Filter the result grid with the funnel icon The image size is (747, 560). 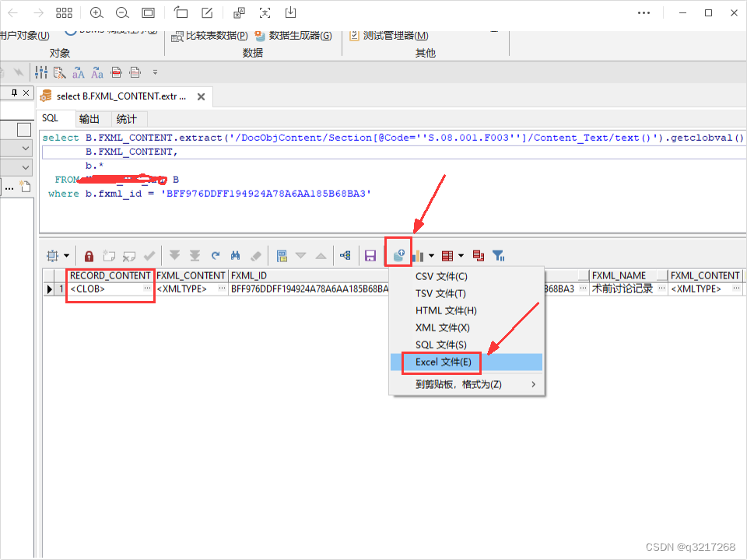click(x=498, y=255)
